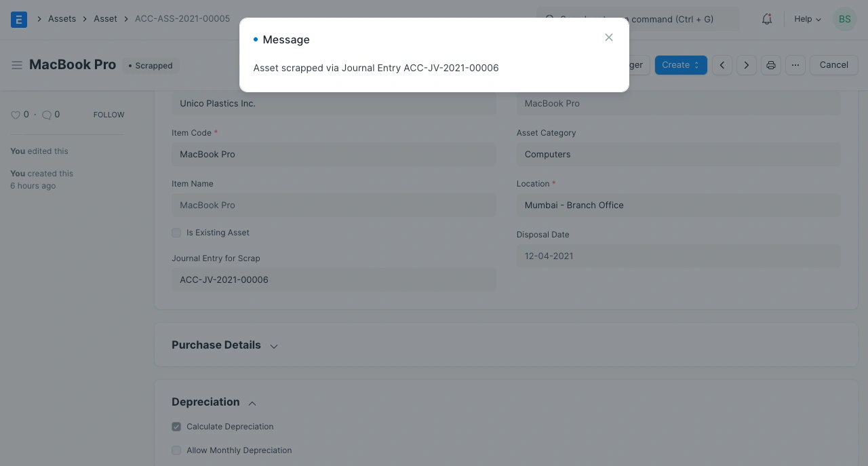Open the notifications bell
The image size is (868, 466).
click(766, 19)
